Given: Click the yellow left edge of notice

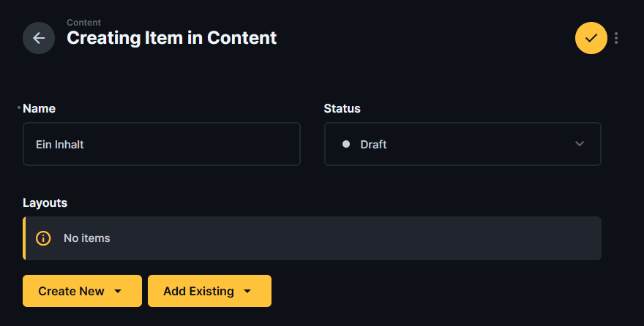Looking at the screenshot, I should [24, 238].
